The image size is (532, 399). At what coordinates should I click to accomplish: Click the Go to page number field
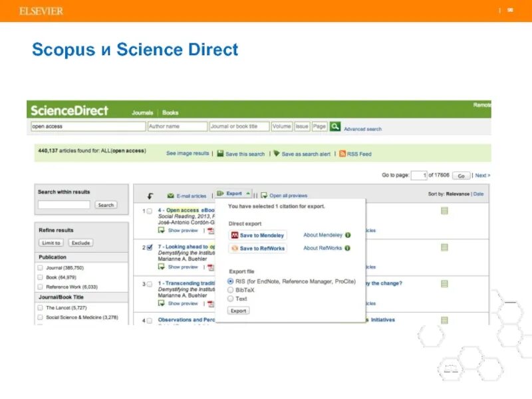(x=419, y=176)
